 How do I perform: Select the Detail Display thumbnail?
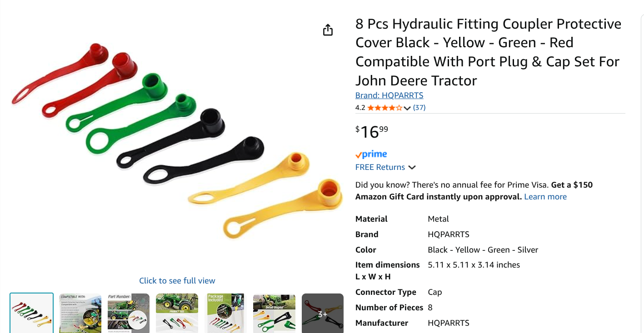point(274,313)
